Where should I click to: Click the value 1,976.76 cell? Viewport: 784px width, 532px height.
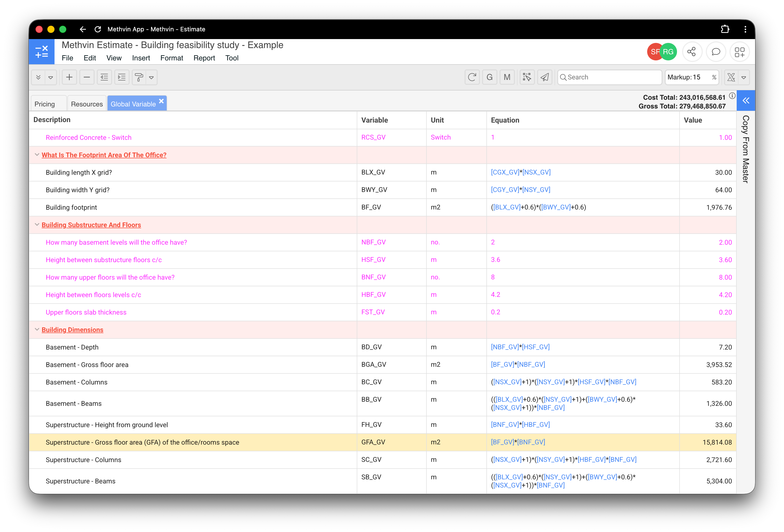click(708, 207)
